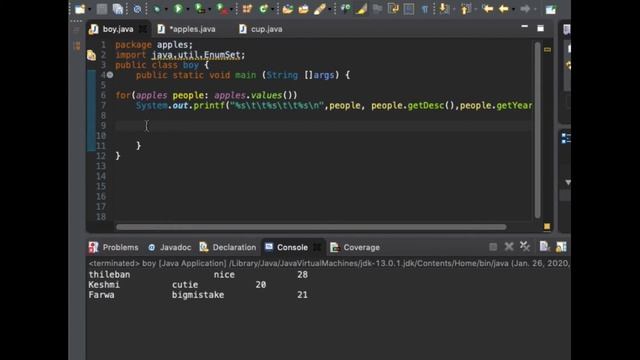
Task: Click the New file wizard icon
Action: [80, 9]
